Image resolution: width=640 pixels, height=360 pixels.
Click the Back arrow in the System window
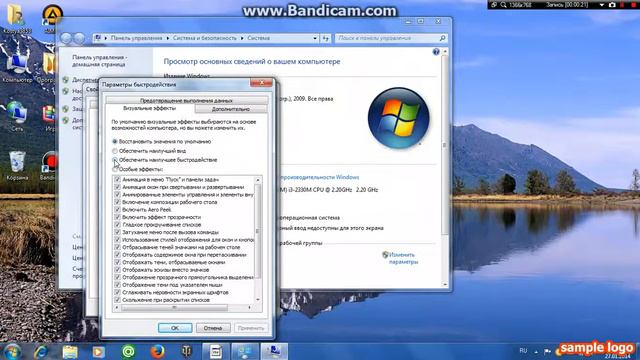click(66, 38)
